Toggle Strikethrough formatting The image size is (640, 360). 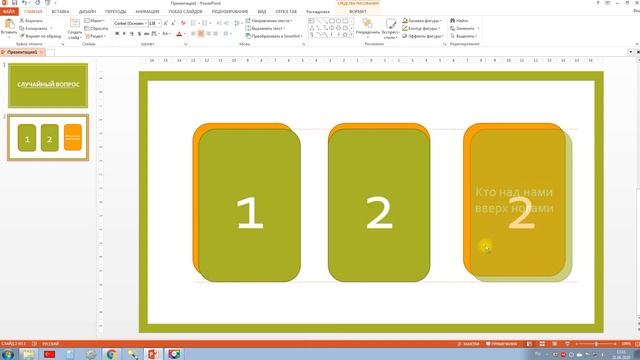click(146, 34)
